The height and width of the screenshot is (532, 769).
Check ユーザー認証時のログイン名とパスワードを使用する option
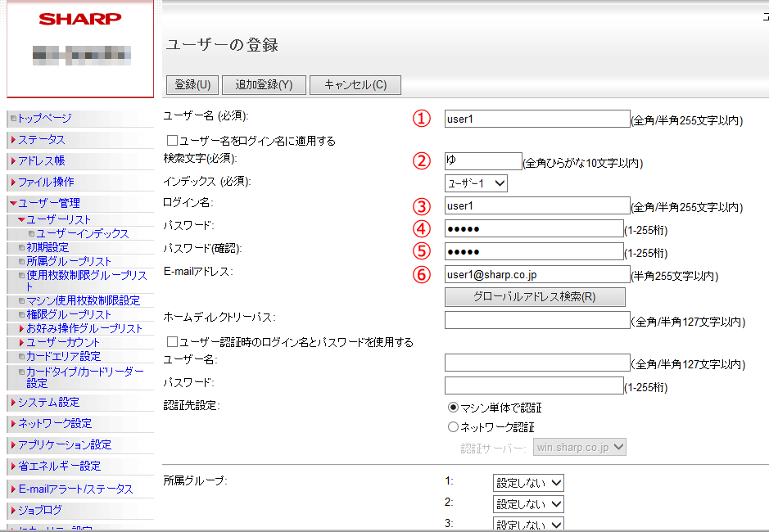[173, 342]
